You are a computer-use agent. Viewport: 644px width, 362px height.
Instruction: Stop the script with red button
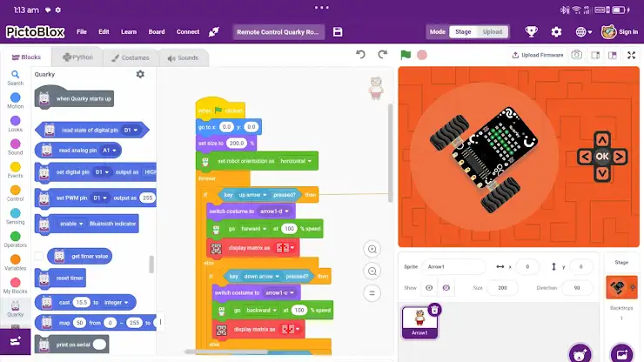tap(422, 55)
